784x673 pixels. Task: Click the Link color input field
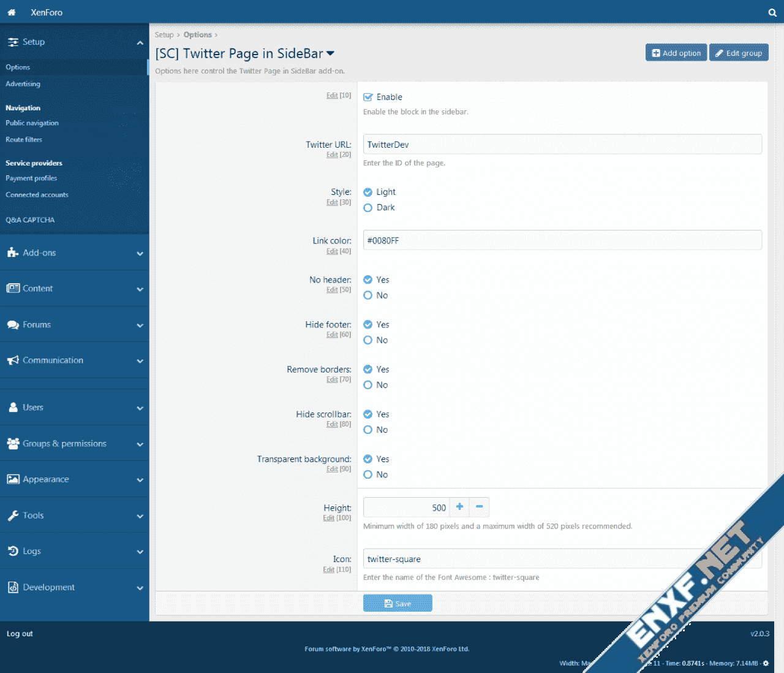pyautogui.click(x=562, y=240)
